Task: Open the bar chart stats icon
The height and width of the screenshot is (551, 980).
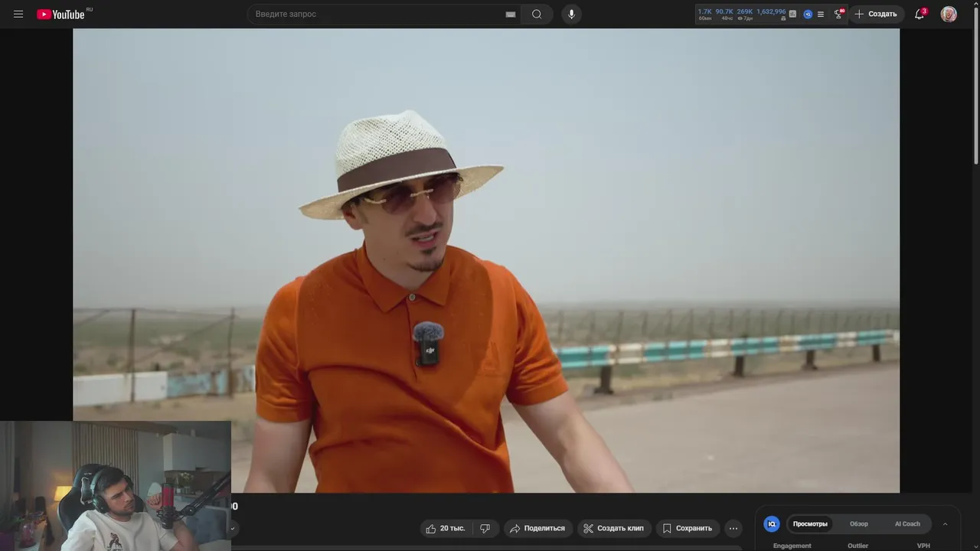Action: 792,14
